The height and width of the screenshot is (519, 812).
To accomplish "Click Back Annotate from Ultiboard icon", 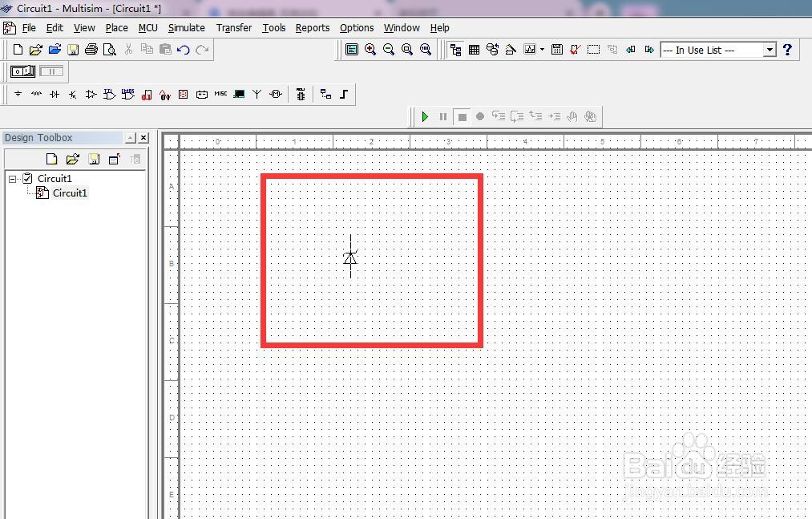I will pos(630,50).
